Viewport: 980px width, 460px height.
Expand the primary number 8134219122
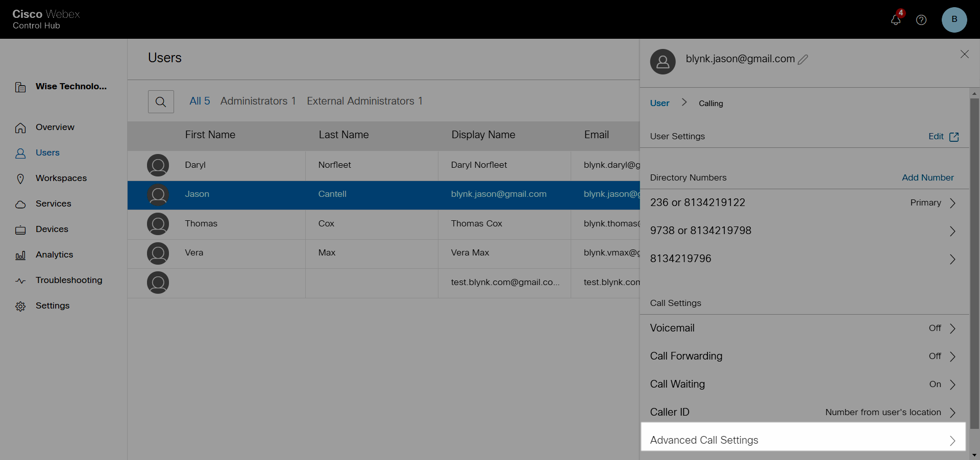tap(952, 203)
